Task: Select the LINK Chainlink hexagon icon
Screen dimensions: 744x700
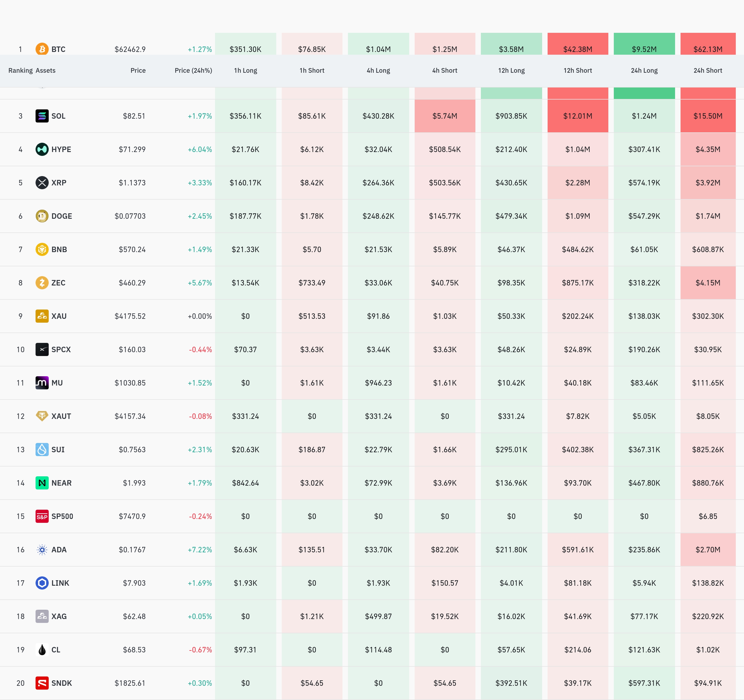Action: click(42, 583)
